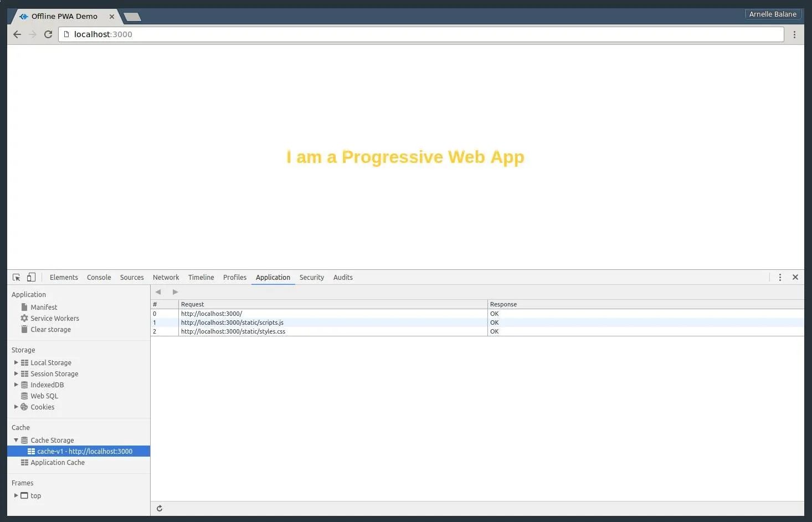Screen dimensions: 812x522
Task: Select cache-v1 under Cache Storage
Action: (84, 451)
